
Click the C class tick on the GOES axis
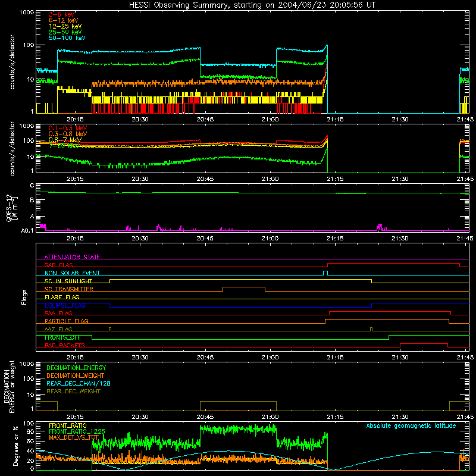[x=32, y=186]
